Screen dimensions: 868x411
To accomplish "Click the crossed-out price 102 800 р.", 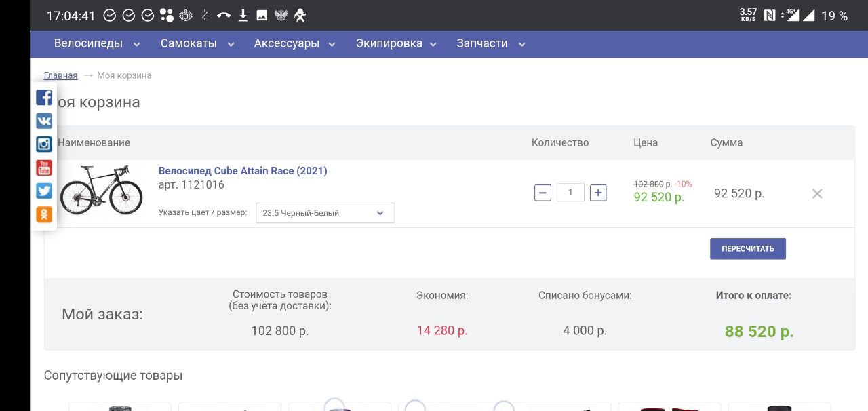I will click(x=653, y=184).
